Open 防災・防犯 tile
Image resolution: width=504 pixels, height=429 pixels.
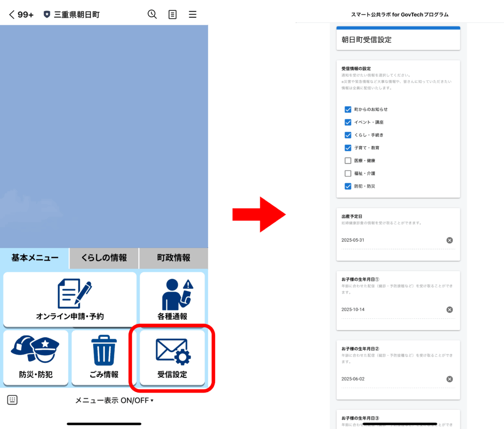click(x=35, y=357)
